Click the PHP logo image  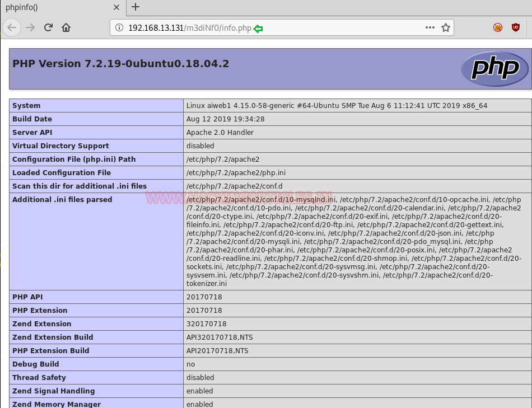point(494,68)
